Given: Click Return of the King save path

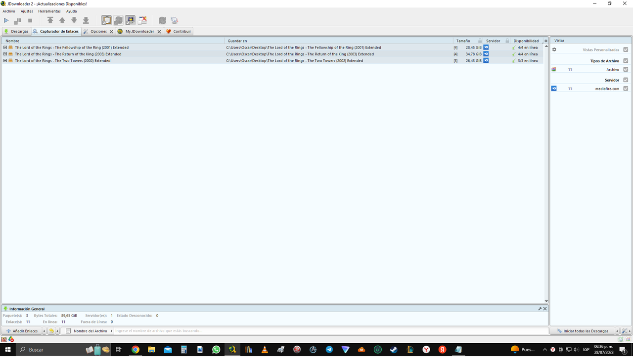Looking at the screenshot, I should [x=300, y=54].
